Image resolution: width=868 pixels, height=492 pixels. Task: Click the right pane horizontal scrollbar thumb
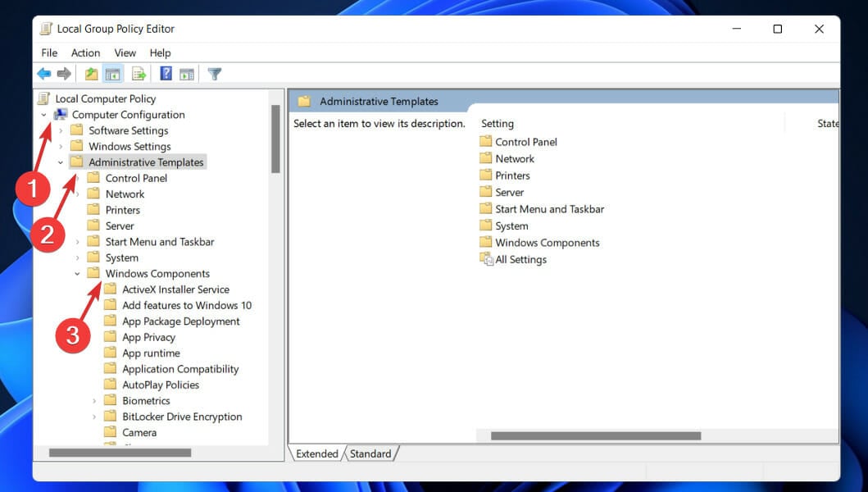[x=596, y=435]
